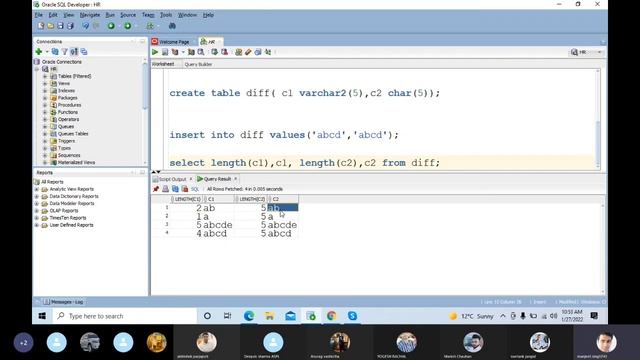
Task: Select Queues Tables in connections tree
Action: point(73,133)
